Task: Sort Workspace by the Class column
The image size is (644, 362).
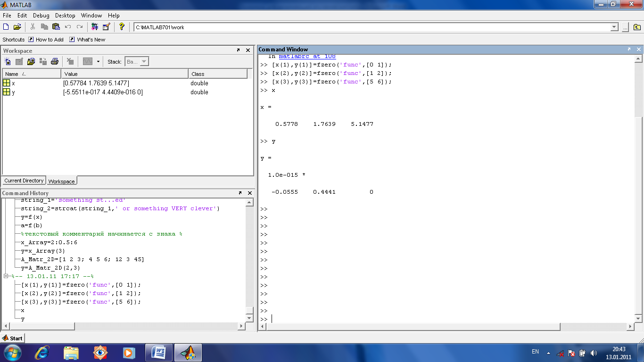Action: (x=218, y=74)
